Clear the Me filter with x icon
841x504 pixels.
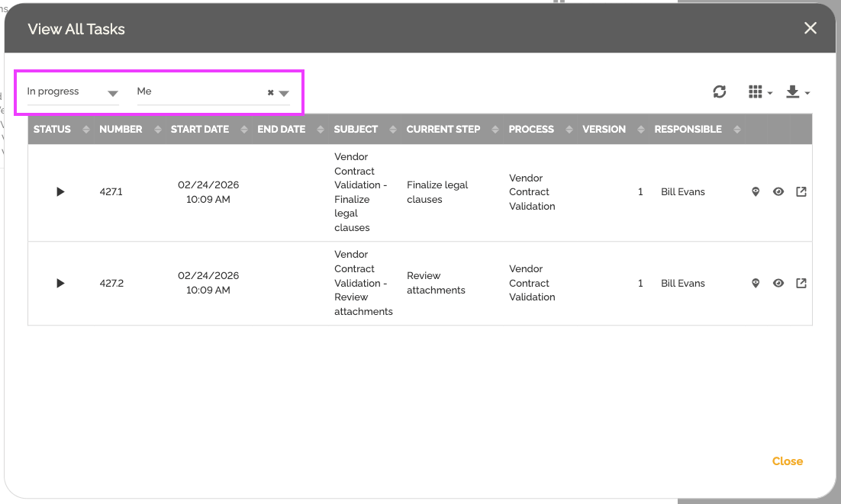pos(270,93)
